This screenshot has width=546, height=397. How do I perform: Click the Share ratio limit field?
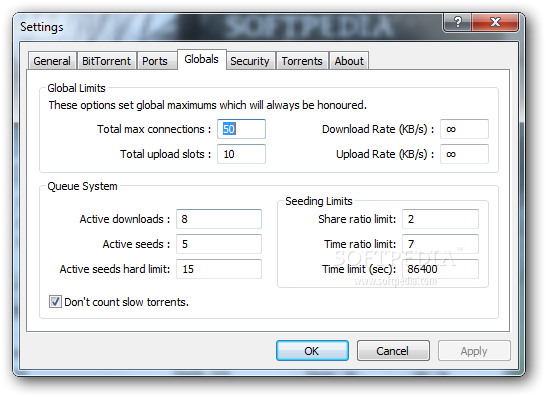point(440,219)
